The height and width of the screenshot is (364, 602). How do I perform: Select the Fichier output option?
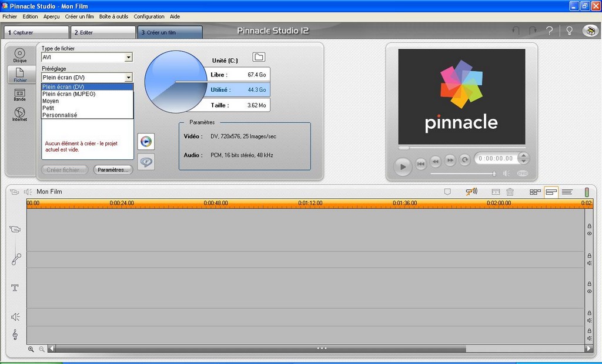click(x=20, y=75)
